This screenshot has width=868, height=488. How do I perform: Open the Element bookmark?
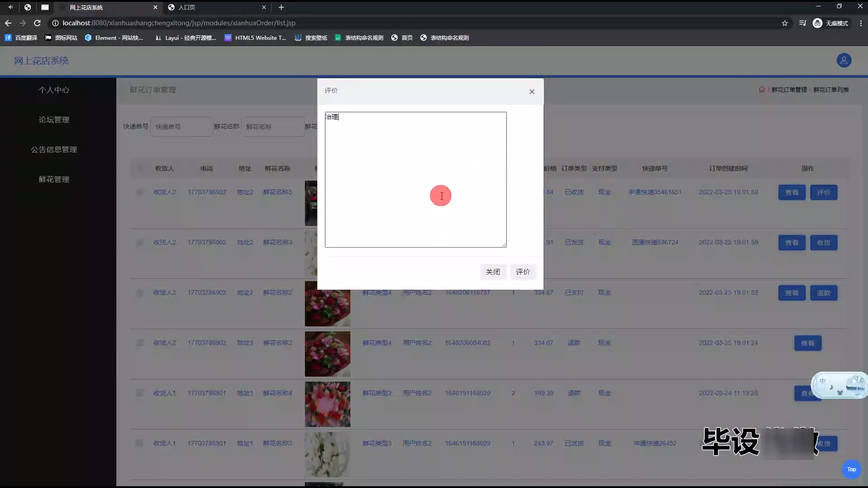point(114,38)
